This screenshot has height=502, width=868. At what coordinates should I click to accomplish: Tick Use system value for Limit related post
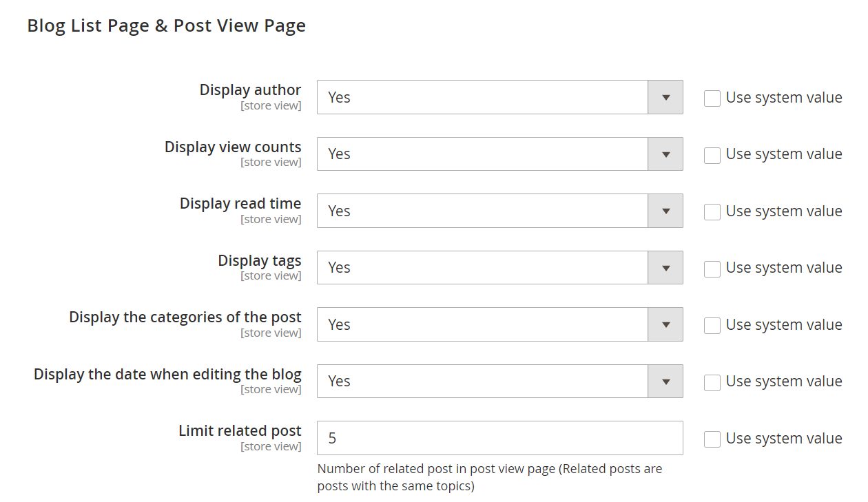[712, 439]
